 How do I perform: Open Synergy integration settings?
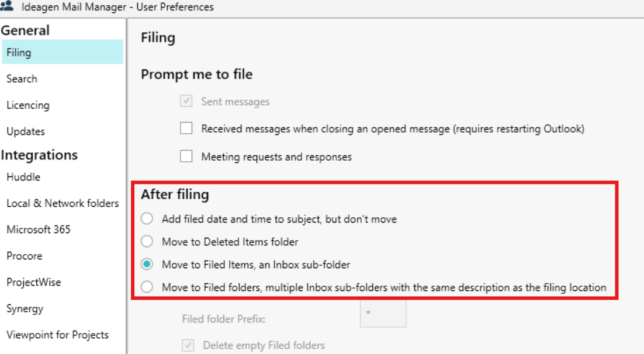click(x=25, y=308)
